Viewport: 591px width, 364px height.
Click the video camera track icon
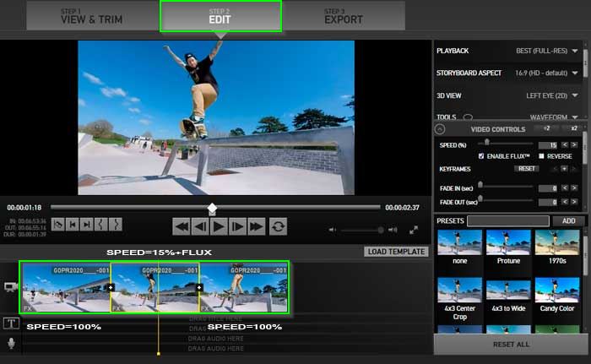tap(12, 288)
